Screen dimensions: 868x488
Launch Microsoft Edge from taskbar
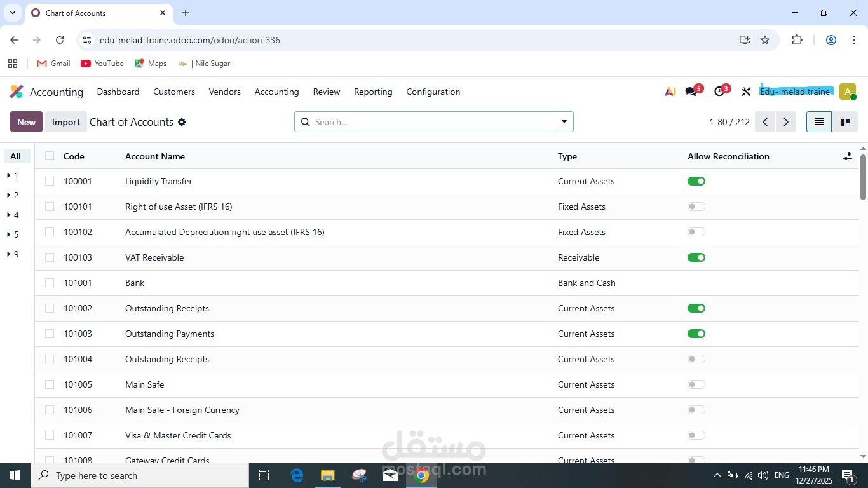pos(297,475)
